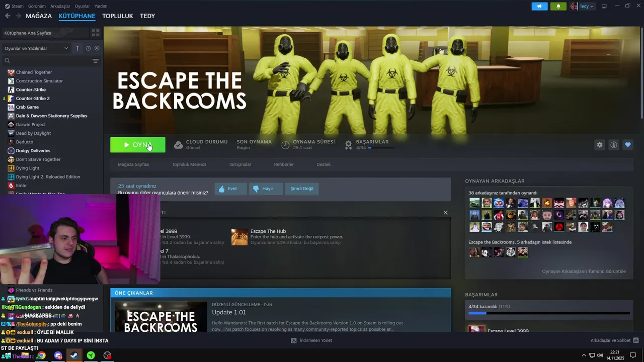
Task: Open the Tartışmalar tab
Action: [x=240, y=164]
